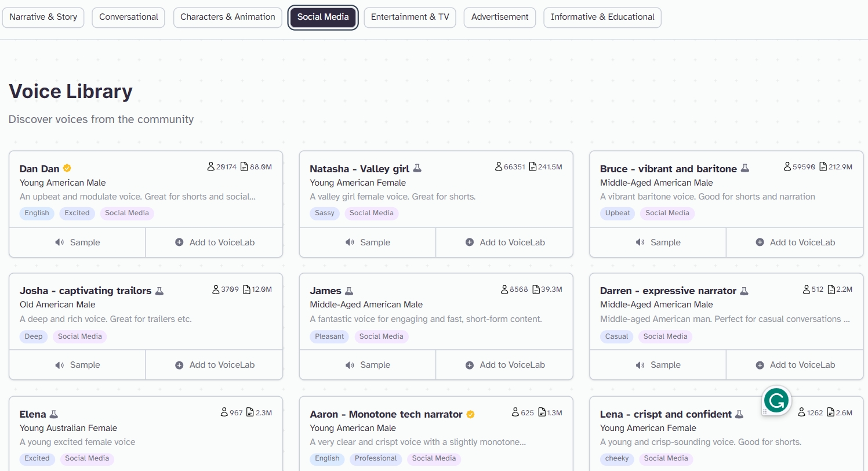Click the English tag on Dan Dan card

point(37,213)
